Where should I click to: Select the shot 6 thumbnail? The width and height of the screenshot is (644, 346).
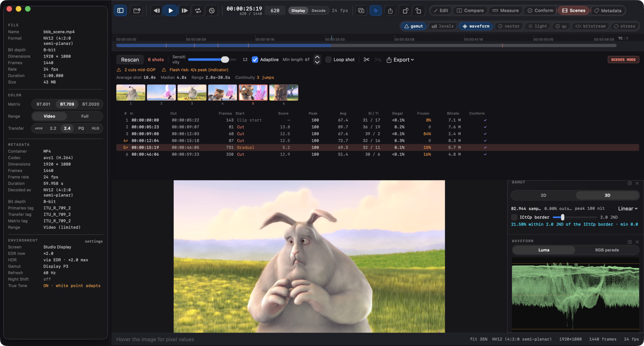tap(284, 93)
